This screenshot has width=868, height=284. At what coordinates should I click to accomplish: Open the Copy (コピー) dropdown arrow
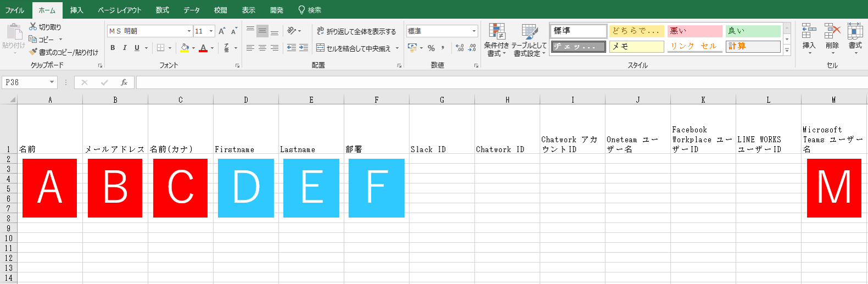[x=60, y=40]
